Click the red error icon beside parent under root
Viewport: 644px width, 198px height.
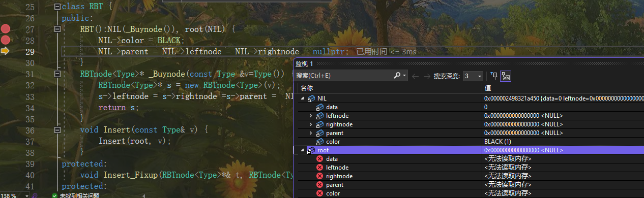pyautogui.click(x=320, y=185)
